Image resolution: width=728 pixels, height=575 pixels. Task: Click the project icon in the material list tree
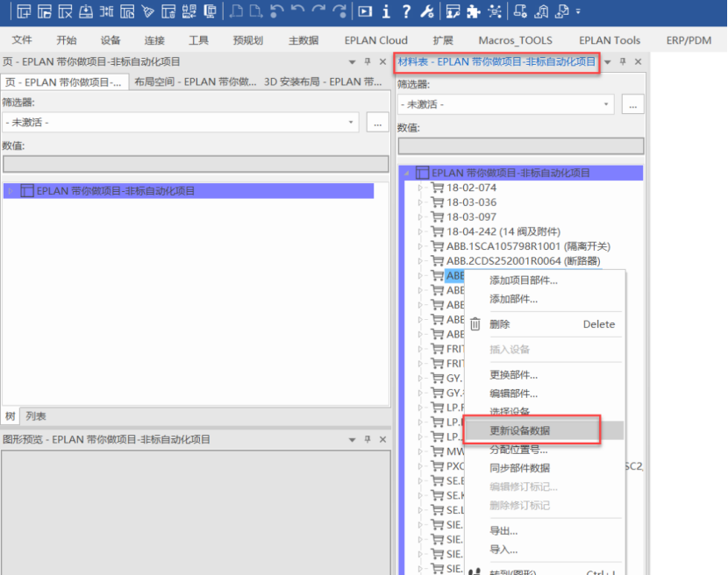point(422,173)
